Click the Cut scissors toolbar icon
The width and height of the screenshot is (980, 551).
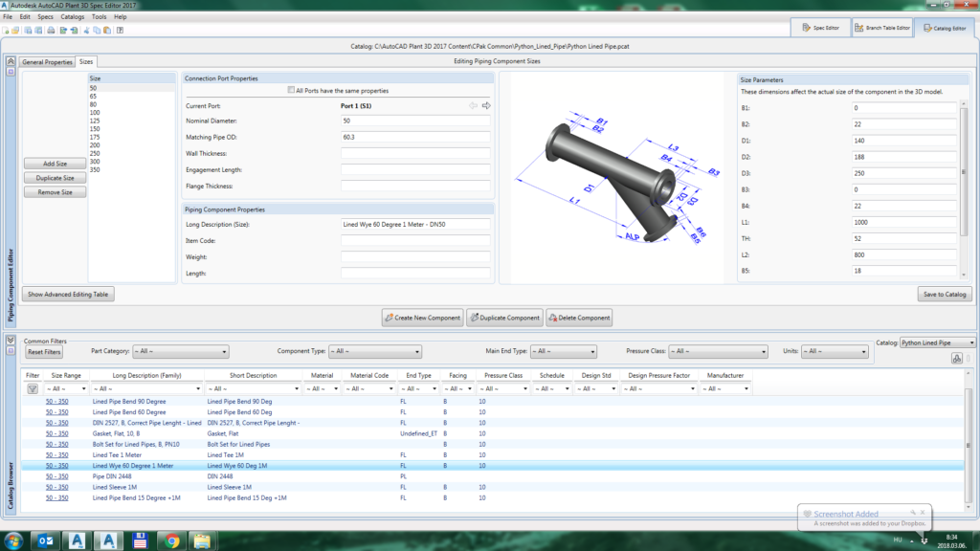(x=86, y=30)
